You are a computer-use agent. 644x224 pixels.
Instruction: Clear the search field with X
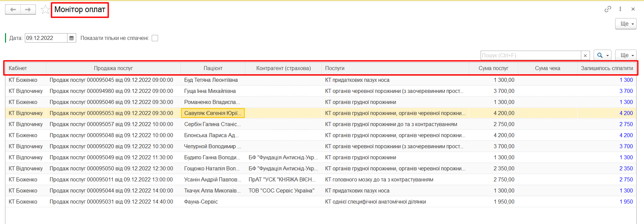(x=585, y=56)
